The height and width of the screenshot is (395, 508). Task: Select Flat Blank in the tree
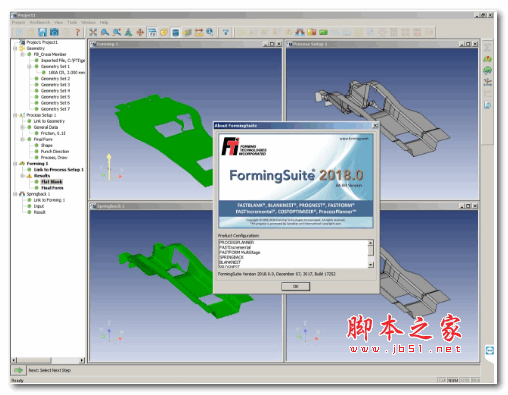pyautogui.click(x=52, y=182)
